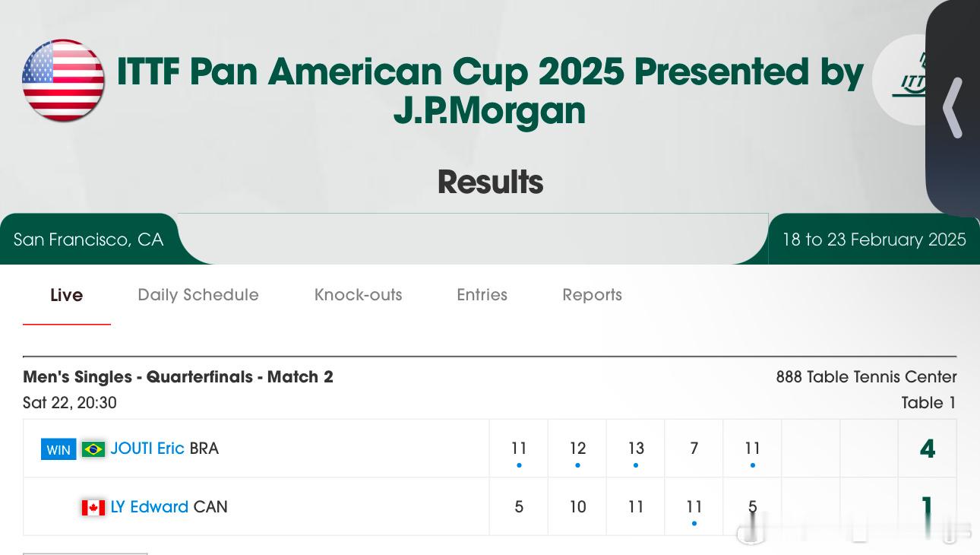
Task: Click the 18 to 23 February 2025 date label
Action: pyautogui.click(x=874, y=239)
